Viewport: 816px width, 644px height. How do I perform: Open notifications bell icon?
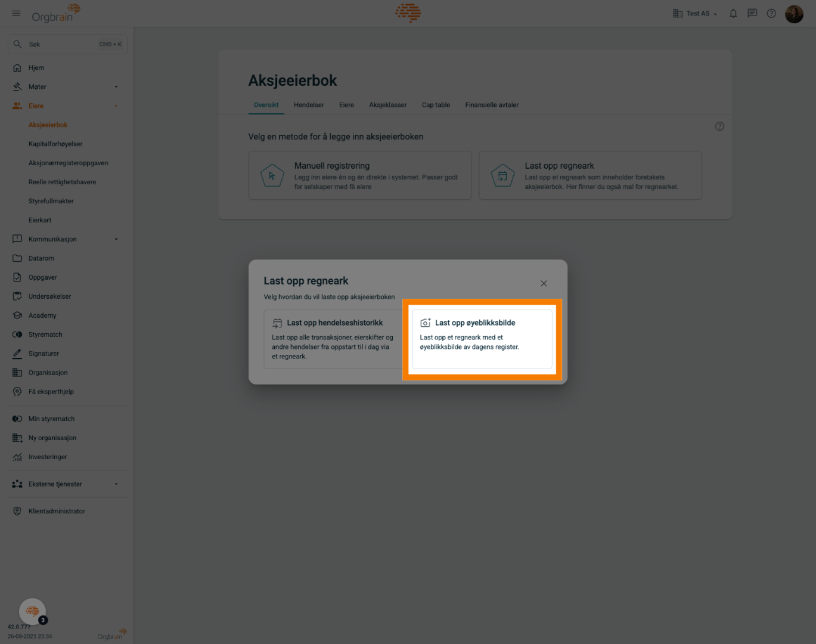click(x=733, y=13)
